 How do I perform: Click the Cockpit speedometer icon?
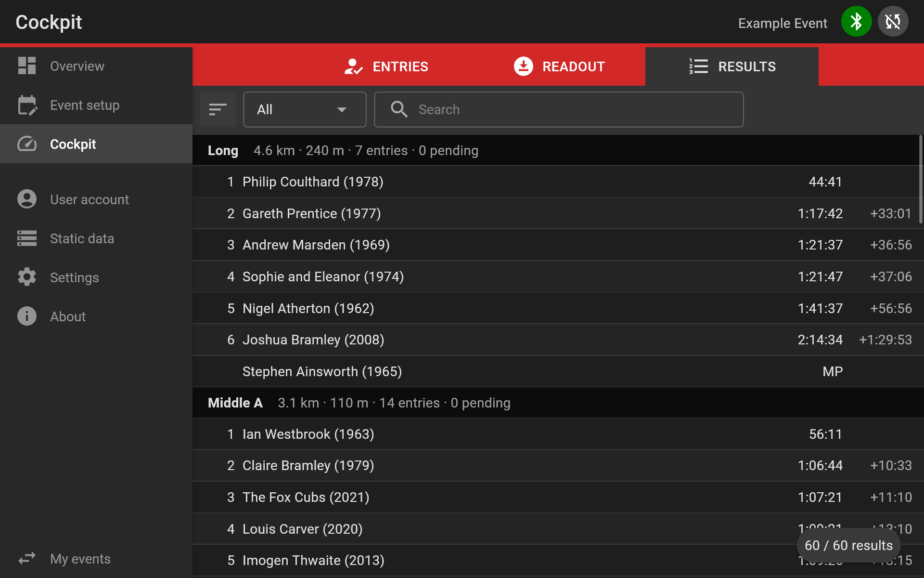27,144
